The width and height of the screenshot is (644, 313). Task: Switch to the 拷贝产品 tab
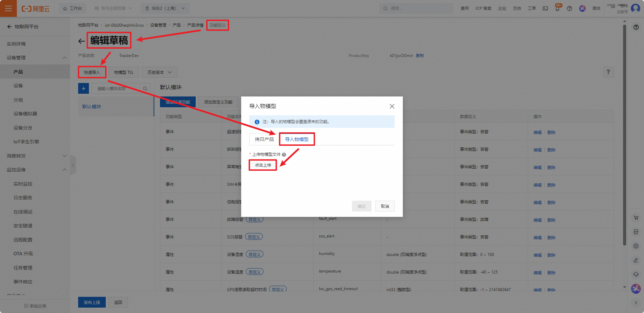pos(264,139)
